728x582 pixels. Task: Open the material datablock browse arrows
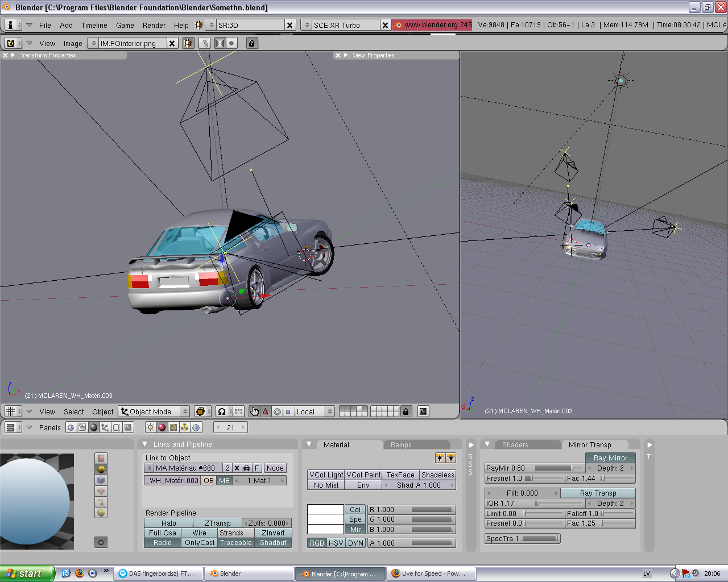tap(150, 468)
